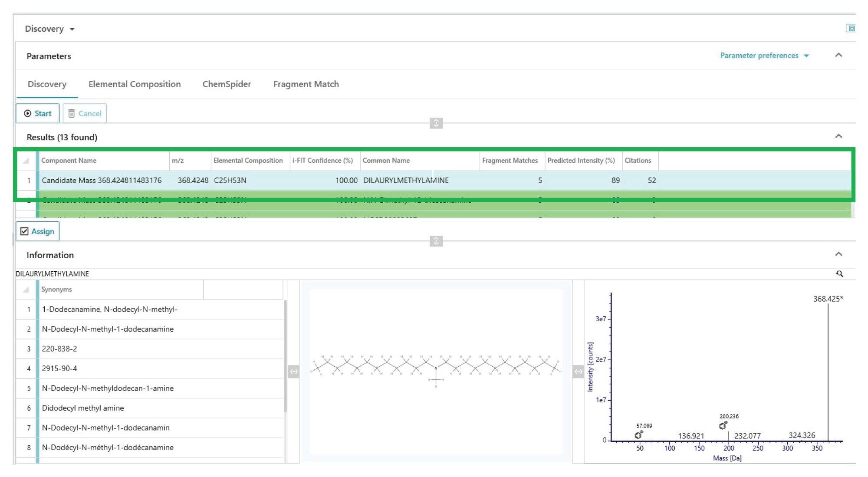Select DILAURYLMETHYLAMINE row in results table

tap(434, 181)
